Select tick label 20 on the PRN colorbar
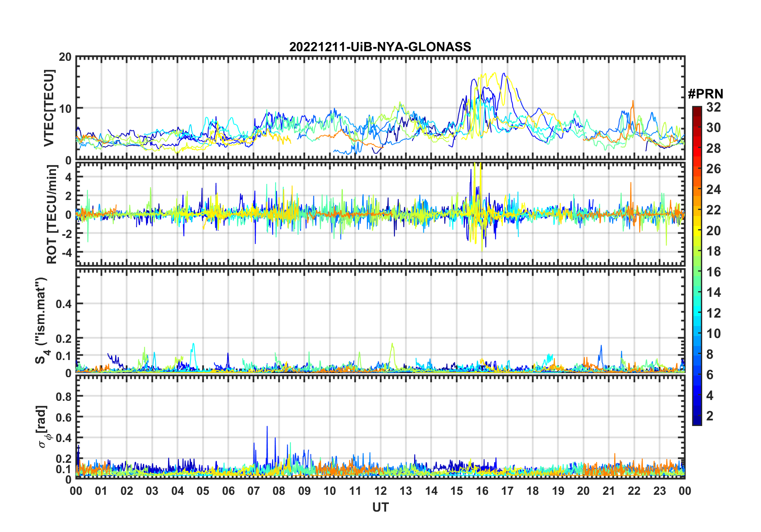The width and height of the screenshot is (761, 532). click(713, 230)
